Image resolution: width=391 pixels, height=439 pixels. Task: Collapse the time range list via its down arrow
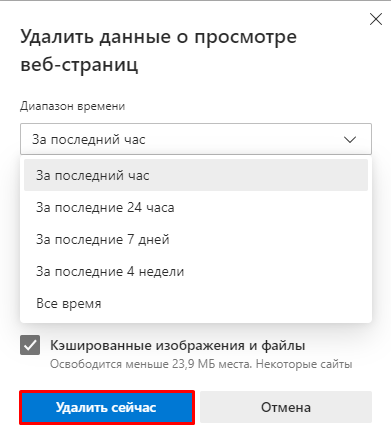350,139
